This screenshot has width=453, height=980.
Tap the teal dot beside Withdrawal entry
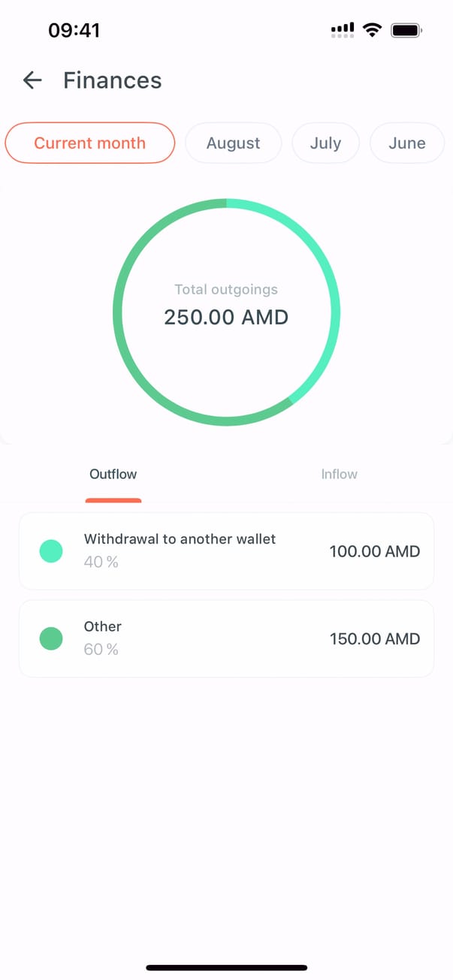(51, 551)
